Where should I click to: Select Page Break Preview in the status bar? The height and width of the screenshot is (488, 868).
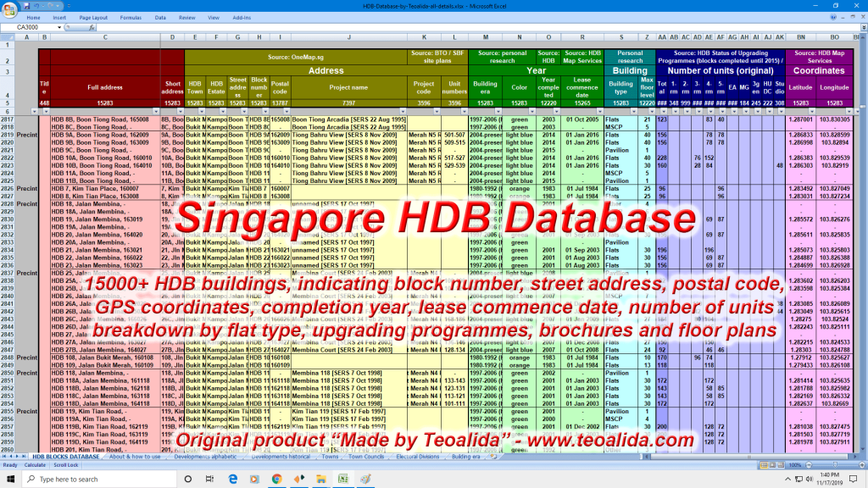click(782, 464)
